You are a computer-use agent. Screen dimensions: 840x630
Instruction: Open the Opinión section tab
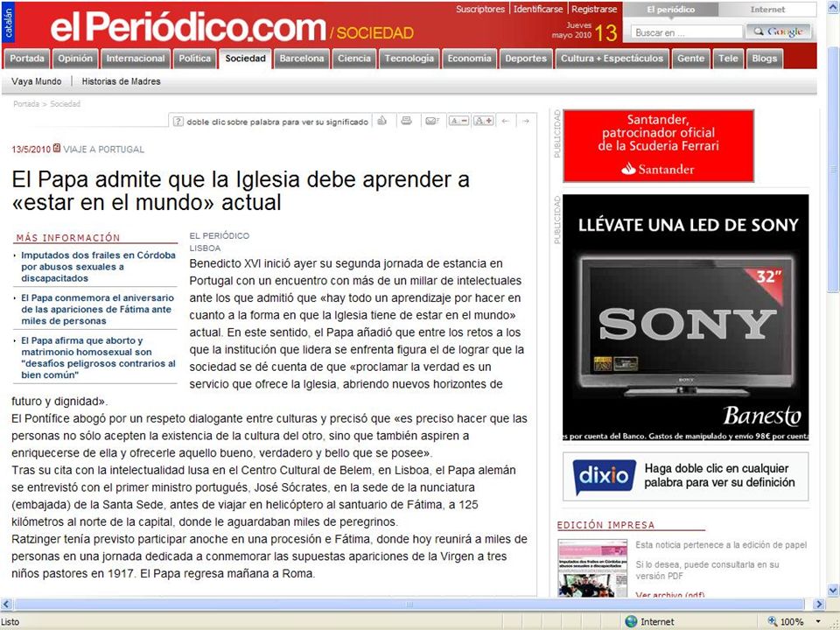click(x=75, y=59)
